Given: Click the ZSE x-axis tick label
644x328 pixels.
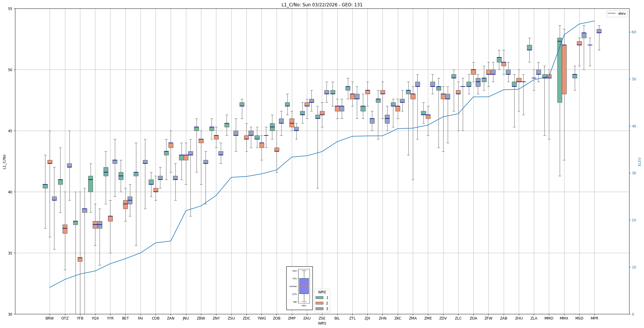Looking at the screenshot, I should [322, 318].
